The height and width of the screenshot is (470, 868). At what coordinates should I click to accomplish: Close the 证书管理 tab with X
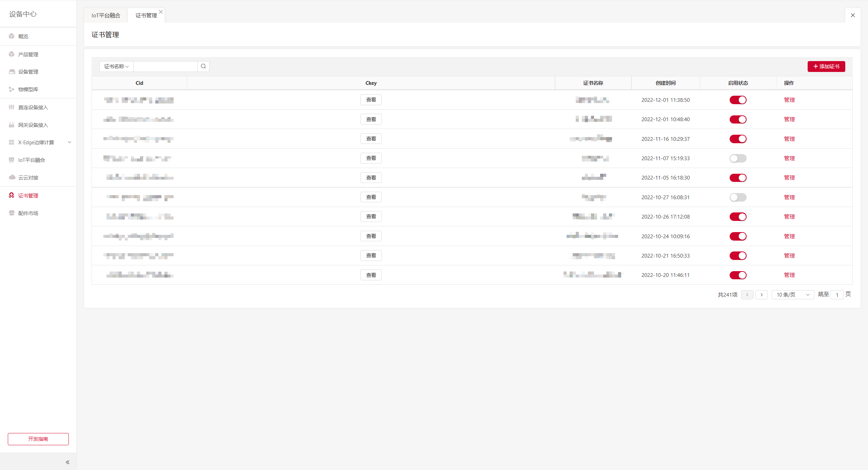pyautogui.click(x=161, y=12)
